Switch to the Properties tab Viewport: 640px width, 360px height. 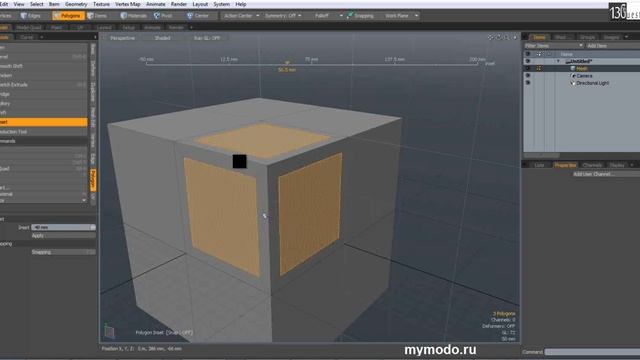click(x=565, y=165)
